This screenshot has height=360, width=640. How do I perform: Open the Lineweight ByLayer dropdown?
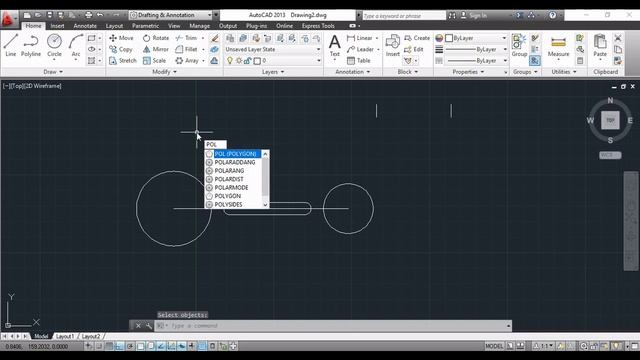click(476, 49)
